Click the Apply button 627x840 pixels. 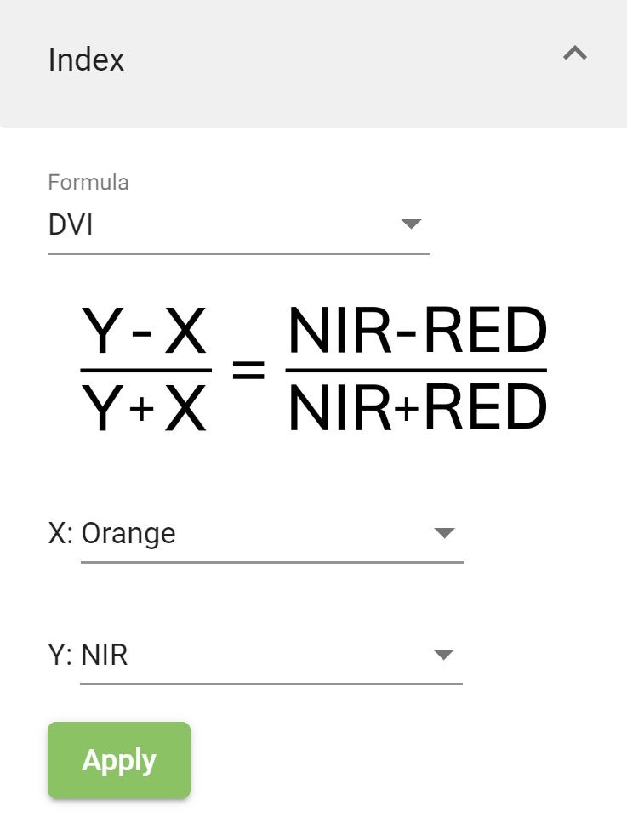tap(119, 760)
